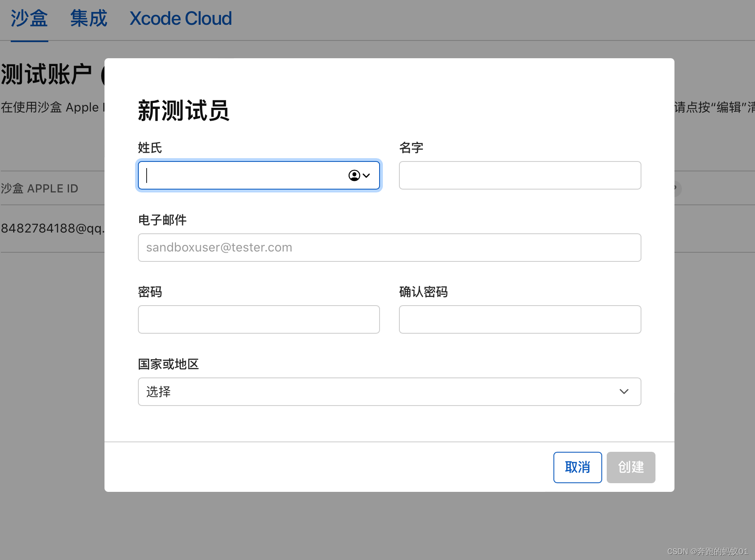Click the chevron arrow on the 选择 country selector
The height and width of the screenshot is (560, 755).
pos(624,392)
